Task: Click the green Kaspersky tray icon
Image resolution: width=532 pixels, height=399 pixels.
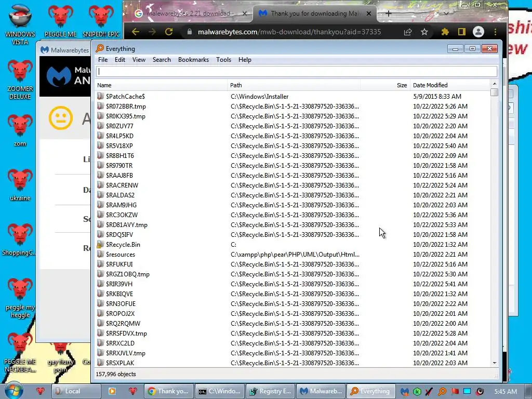Action: tap(417, 392)
